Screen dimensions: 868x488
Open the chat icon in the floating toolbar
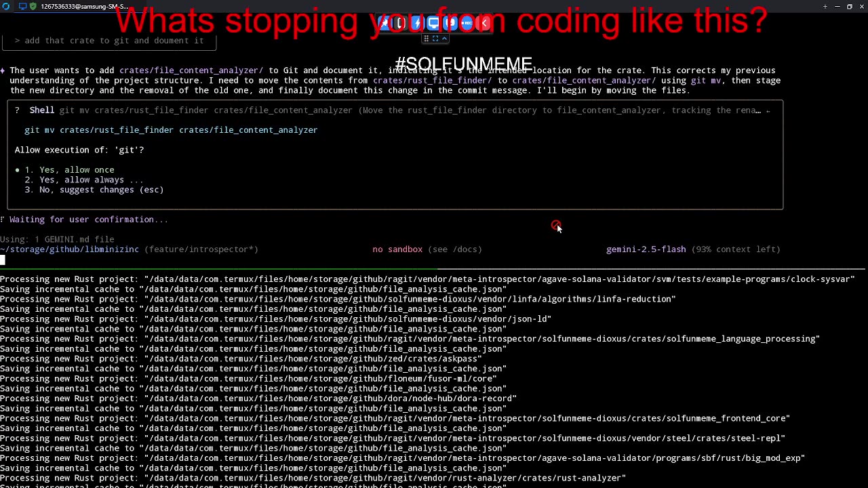click(x=450, y=23)
